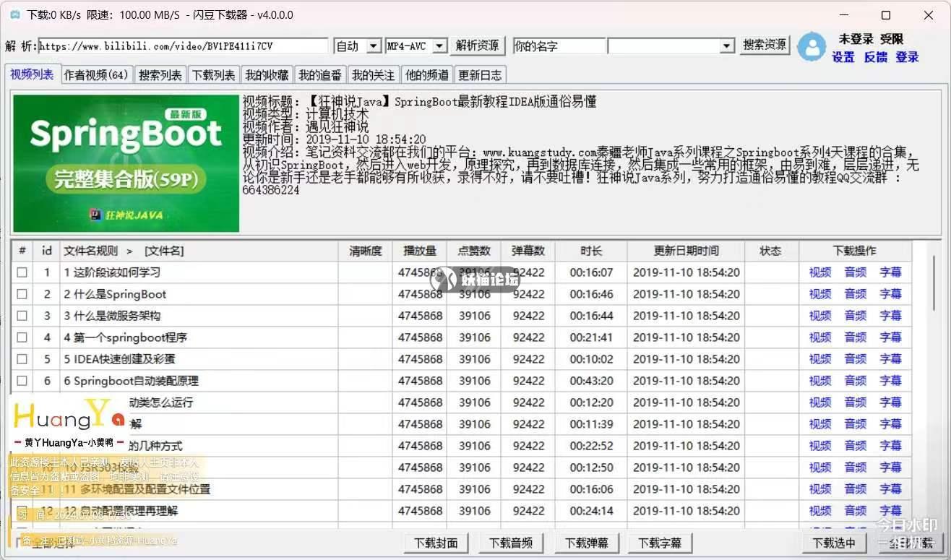Click the 下载选中 button
The height and width of the screenshot is (560, 951).
point(834,543)
